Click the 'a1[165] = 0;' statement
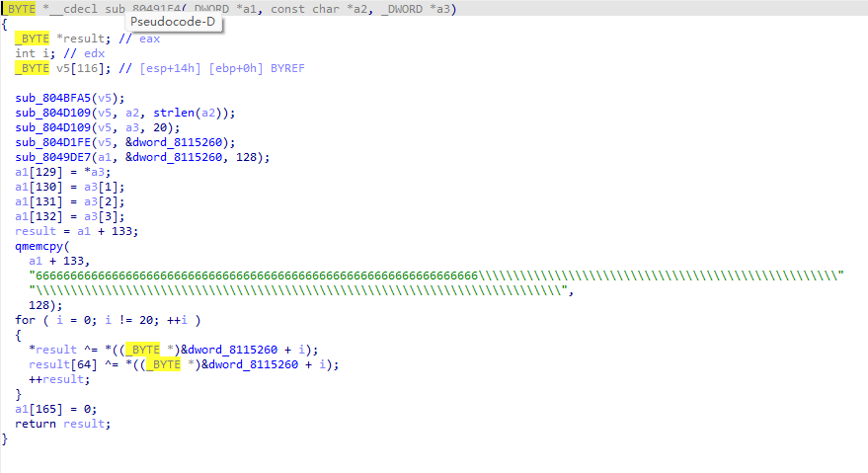Screen dimensions: 868x473 [56, 409]
